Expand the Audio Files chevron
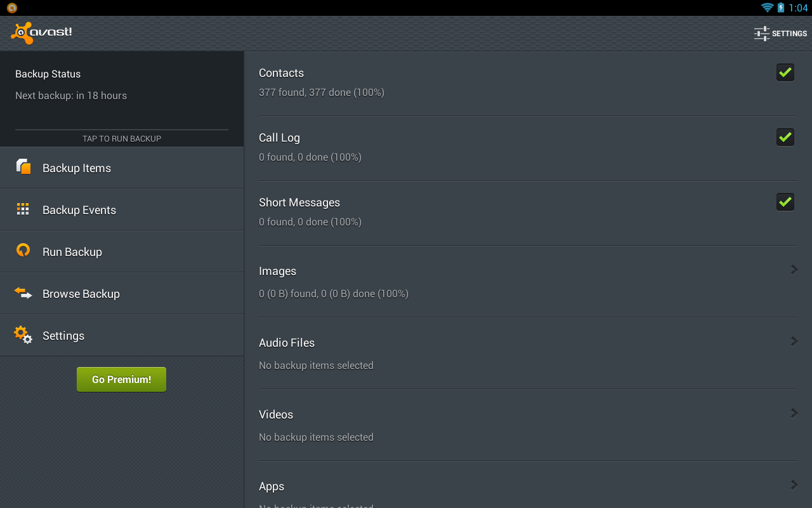Screen dimensions: 812x508 (x=794, y=342)
